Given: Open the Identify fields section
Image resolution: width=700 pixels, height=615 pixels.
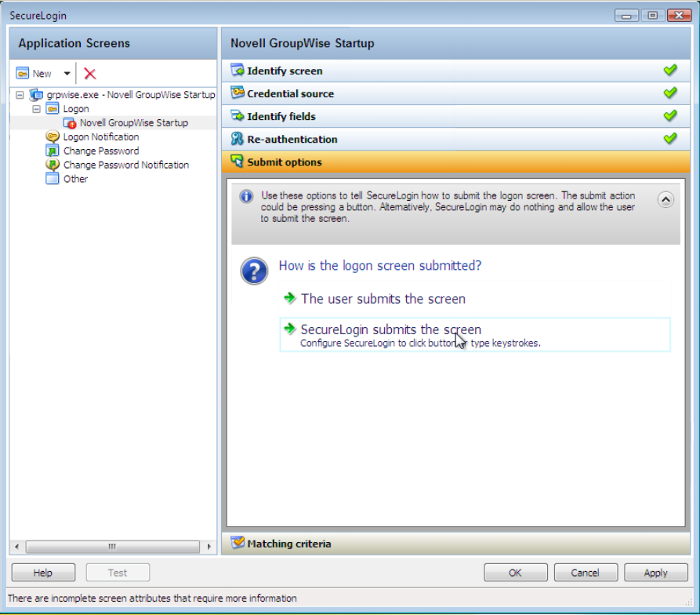Looking at the screenshot, I should [455, 116].
